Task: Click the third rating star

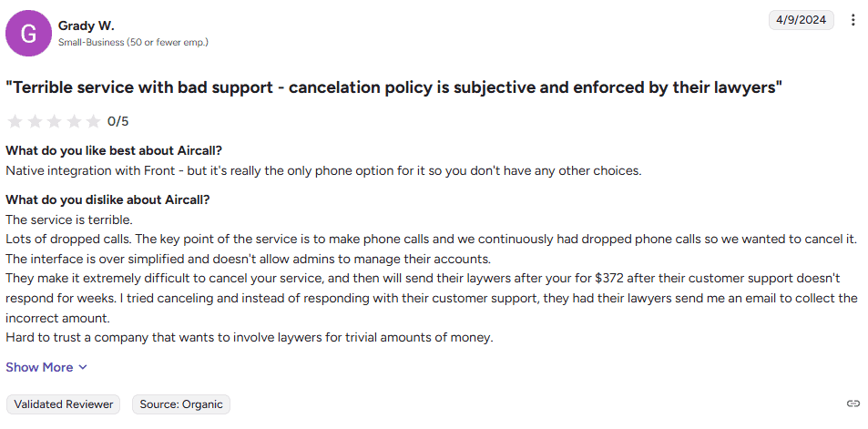Action: click(x=55, y=121)
